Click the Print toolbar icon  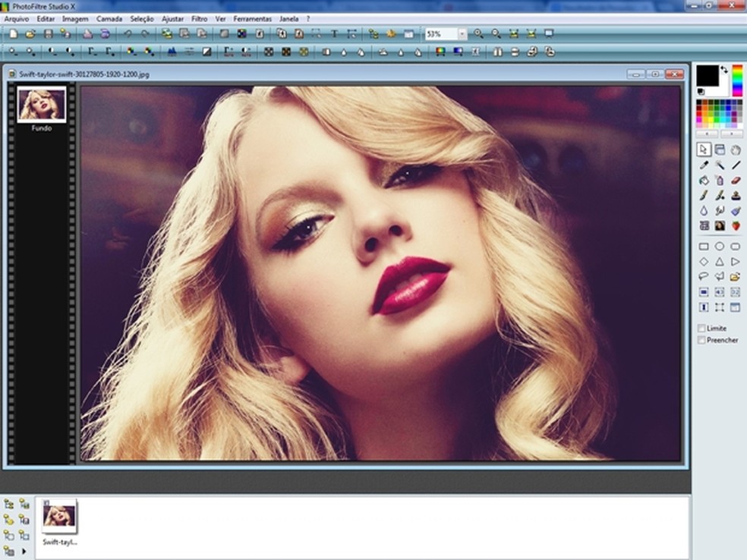click(87, 34)
